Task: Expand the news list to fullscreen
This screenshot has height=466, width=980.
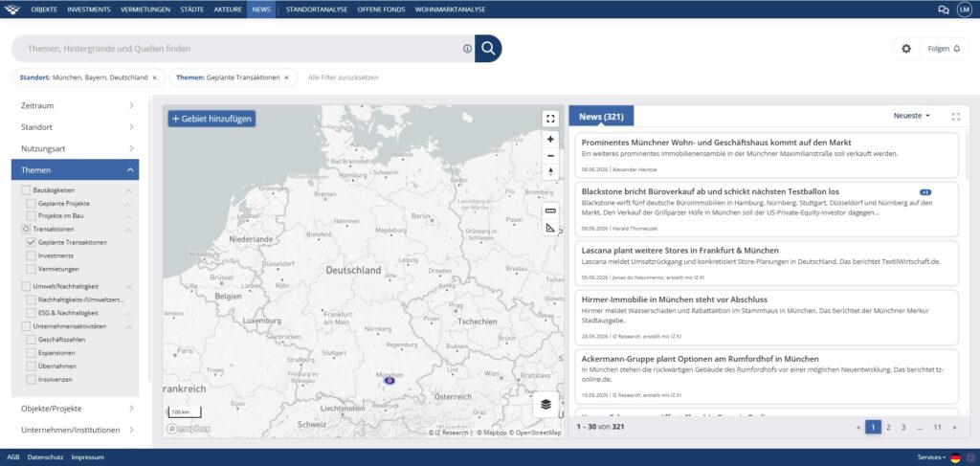Action: (x=956, y=116)
